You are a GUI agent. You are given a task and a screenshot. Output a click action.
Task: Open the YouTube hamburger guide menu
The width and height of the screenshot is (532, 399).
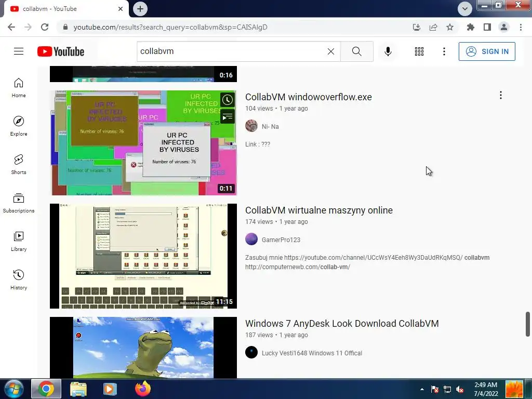[19, 51]
